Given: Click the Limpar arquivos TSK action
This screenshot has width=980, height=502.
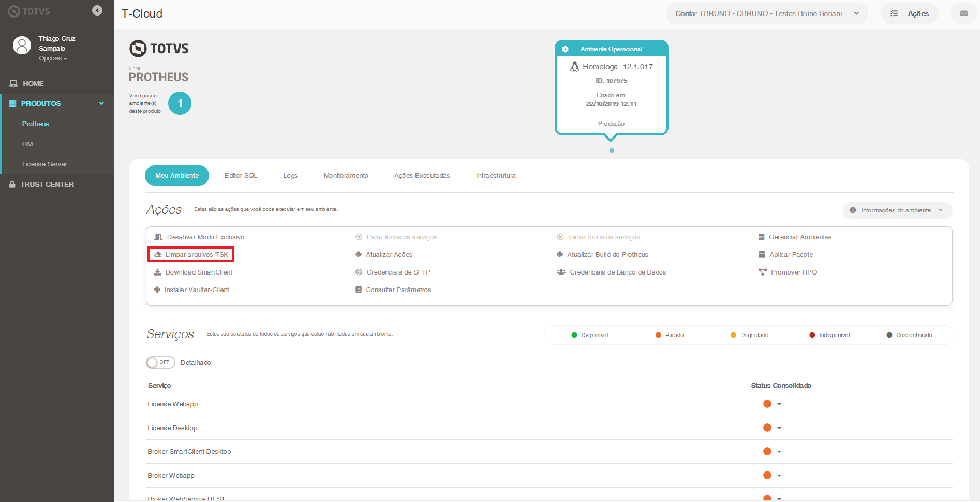Looking at the screenshot, I should [191, 254].
